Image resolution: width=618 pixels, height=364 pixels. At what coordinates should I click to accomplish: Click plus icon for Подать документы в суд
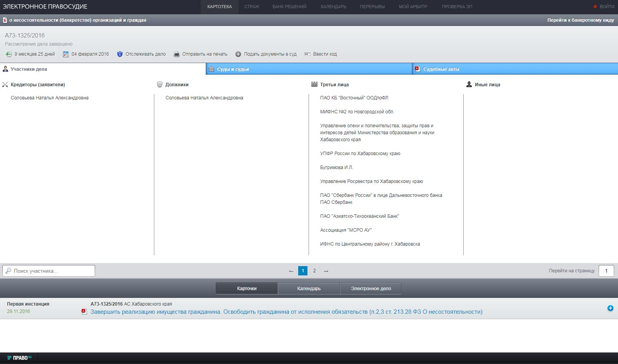pyautogui.click(x=238, y=54)
